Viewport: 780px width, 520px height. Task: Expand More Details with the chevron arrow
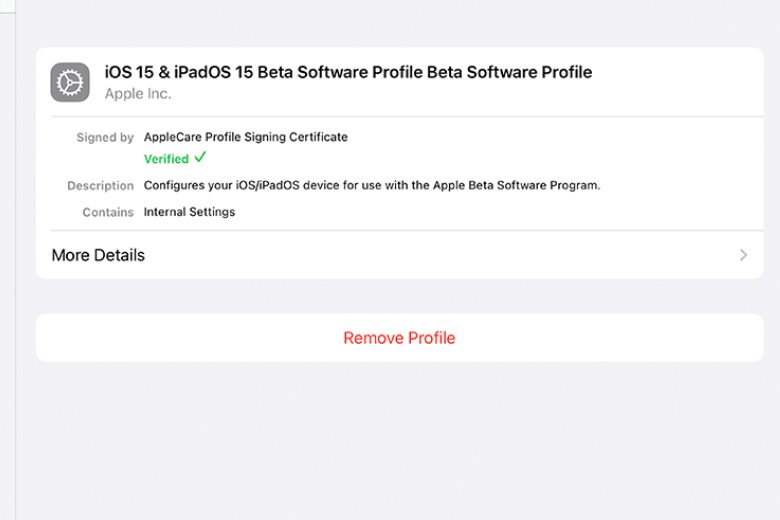pyautogui.click(x=743, y=255)
